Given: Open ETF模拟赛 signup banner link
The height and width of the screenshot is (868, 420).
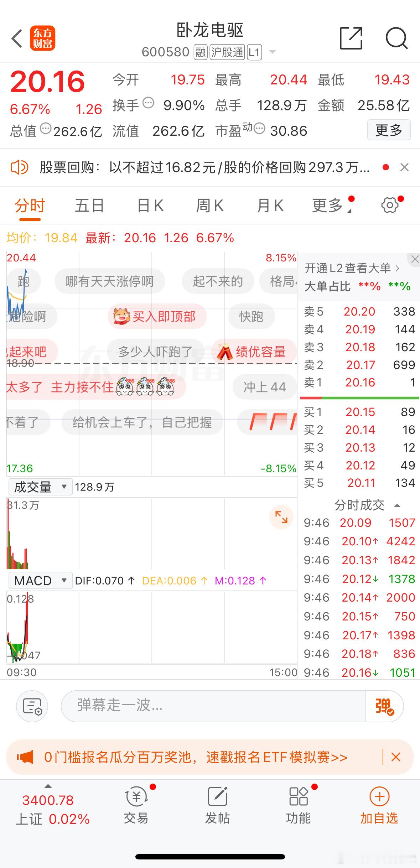Looking at the screenshot, I should pos(196,757).
